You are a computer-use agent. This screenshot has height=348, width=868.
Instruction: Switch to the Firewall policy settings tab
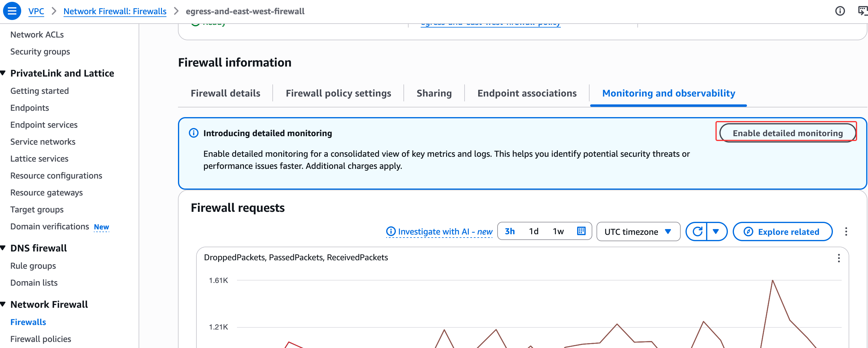click(x=338, y=93)
